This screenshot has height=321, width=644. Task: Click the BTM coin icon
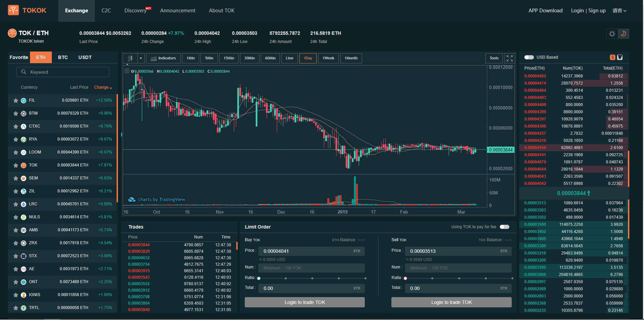(24, 114)
